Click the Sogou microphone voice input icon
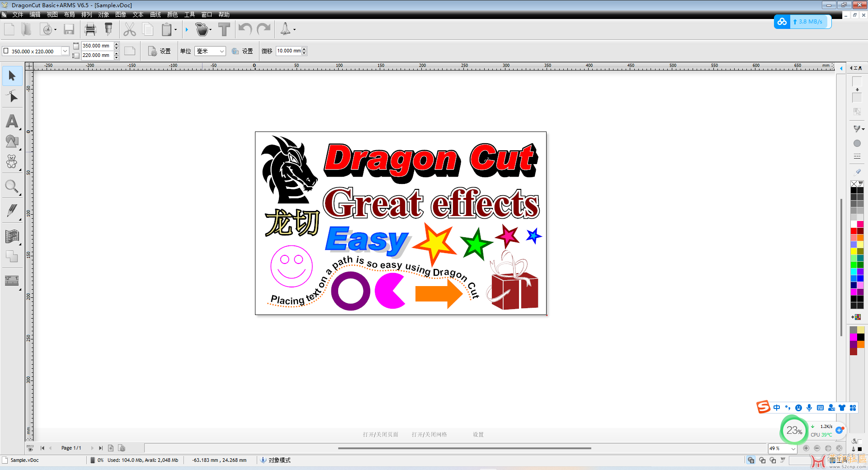Image resolution: width=868 pixels, height=470 pixels. tap(809, 408)
